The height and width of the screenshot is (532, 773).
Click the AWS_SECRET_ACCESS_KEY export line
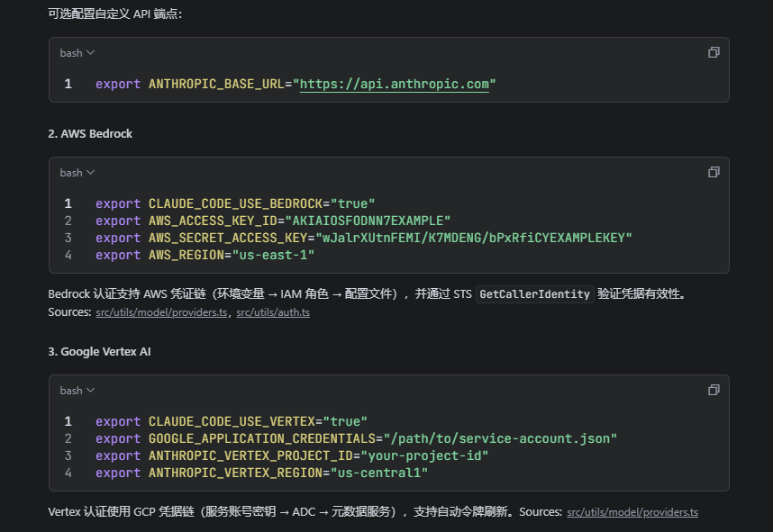pyautogui.click(x=364, y=238)
